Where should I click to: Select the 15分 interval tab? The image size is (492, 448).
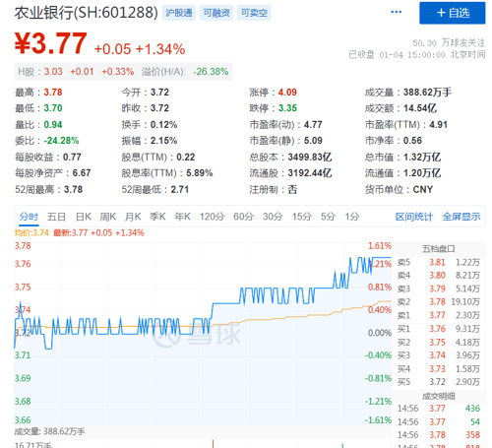[302, 217]
